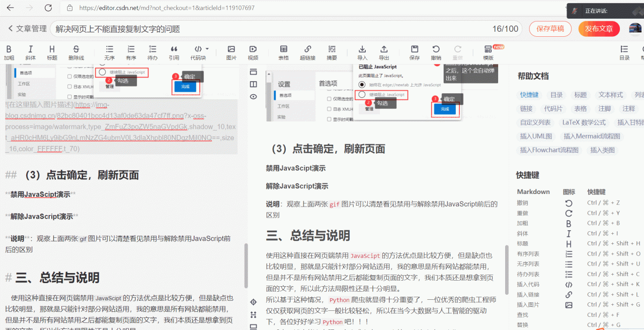Publish using the 发布文章 button
The height and width of the screenshot is (330, 644).
tap(599, 29)
